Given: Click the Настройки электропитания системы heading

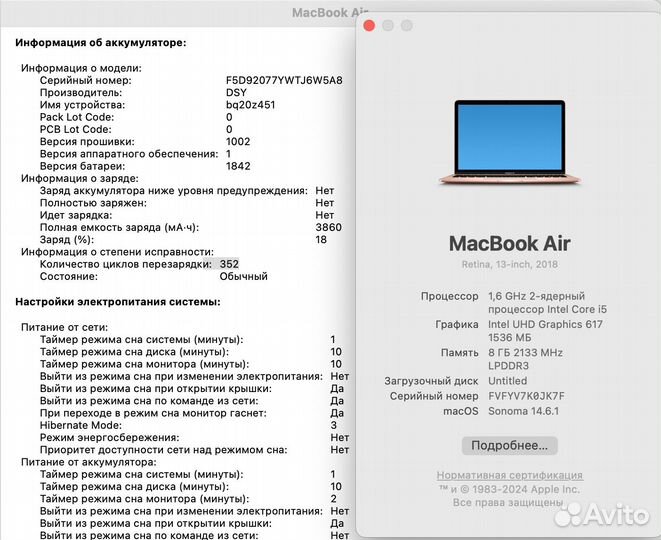Looking at the screenshot, I should point(118,302).
